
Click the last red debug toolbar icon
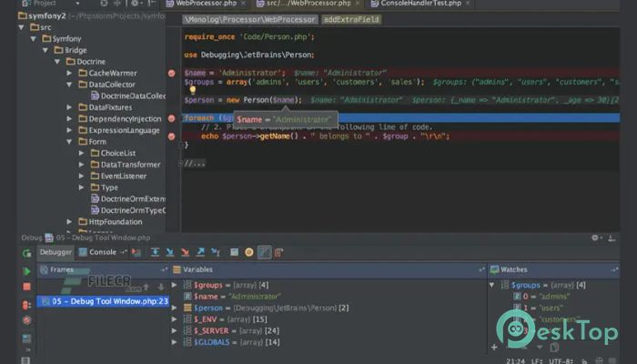(x=278, y=253)
